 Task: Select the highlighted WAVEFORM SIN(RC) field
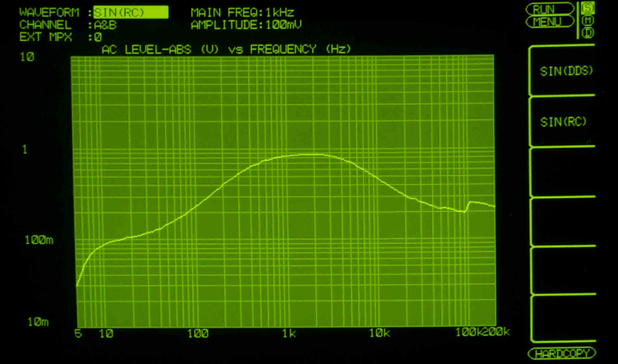click(x=131, y=13)
